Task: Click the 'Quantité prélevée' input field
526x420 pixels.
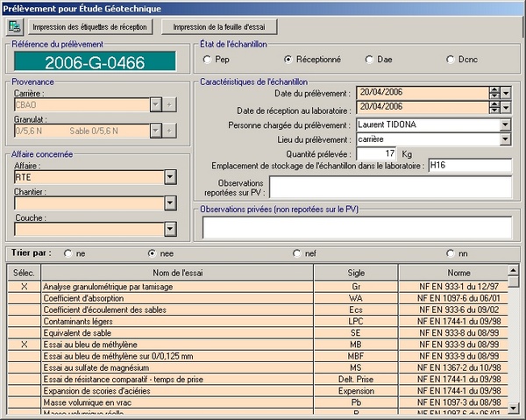Action: [x=377, y=153]
